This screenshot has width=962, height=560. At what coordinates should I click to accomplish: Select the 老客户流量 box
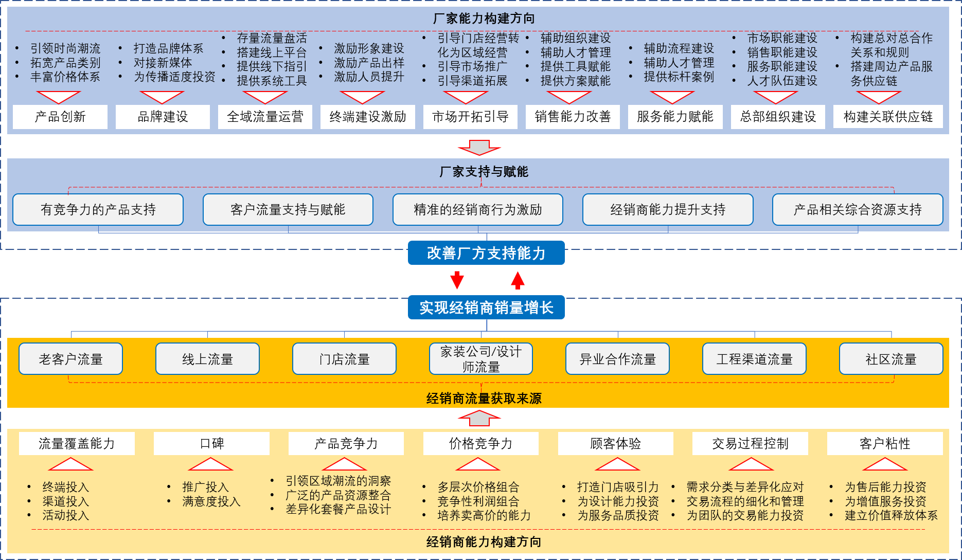point(70,359)
